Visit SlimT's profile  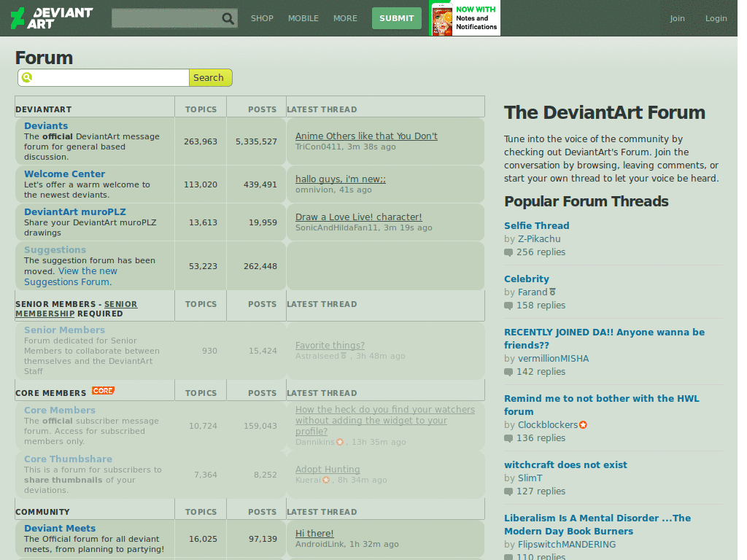coord(530,478)
